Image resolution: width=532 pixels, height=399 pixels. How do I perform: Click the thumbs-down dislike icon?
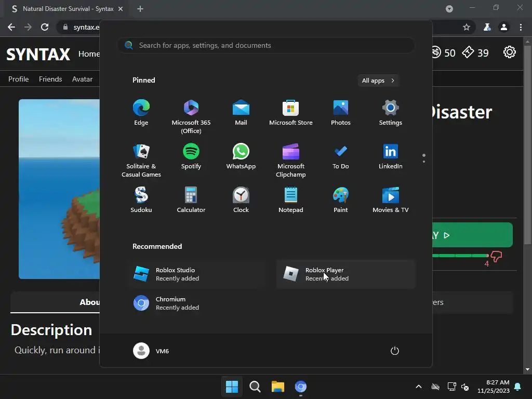pyautogui.click(x=496, y=257)
